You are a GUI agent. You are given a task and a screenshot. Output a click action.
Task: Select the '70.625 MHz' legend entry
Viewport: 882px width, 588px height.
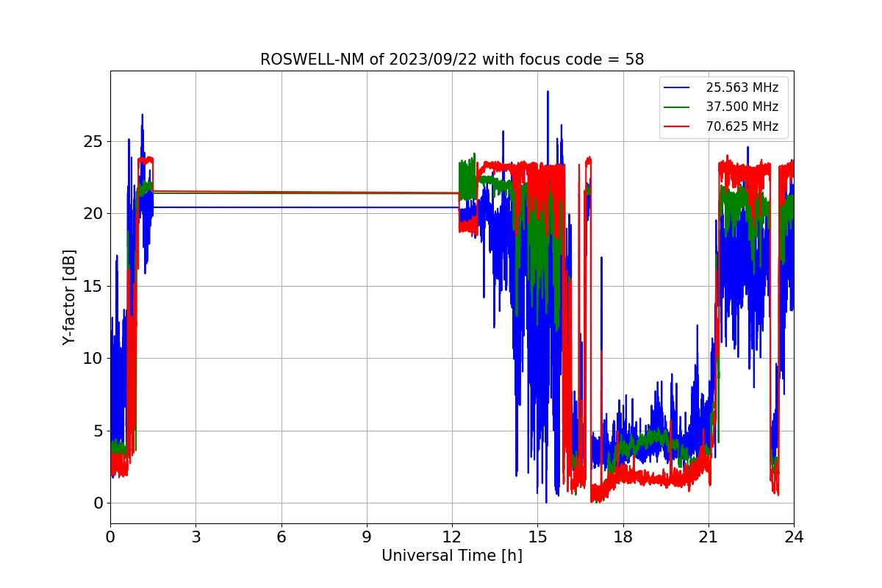(742, 126)
